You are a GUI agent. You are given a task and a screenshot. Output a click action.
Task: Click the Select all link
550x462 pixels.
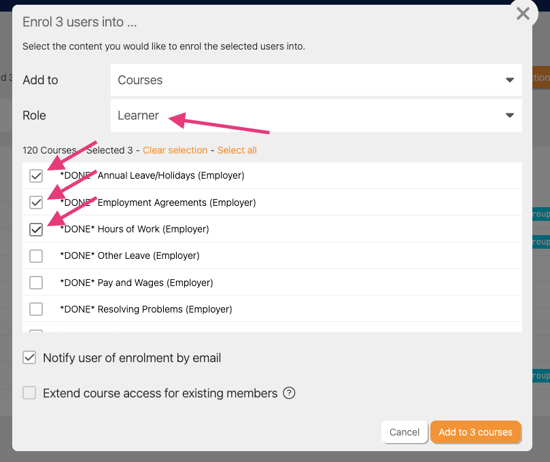click(x=237, y=150)
